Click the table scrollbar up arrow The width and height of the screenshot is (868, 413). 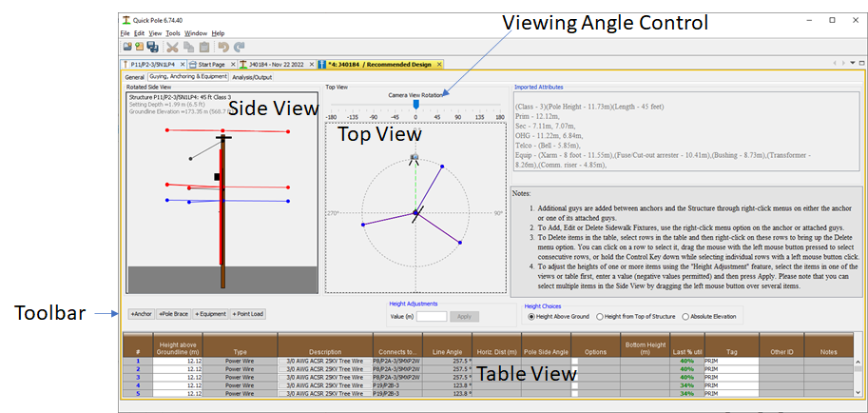pos(858,361)
